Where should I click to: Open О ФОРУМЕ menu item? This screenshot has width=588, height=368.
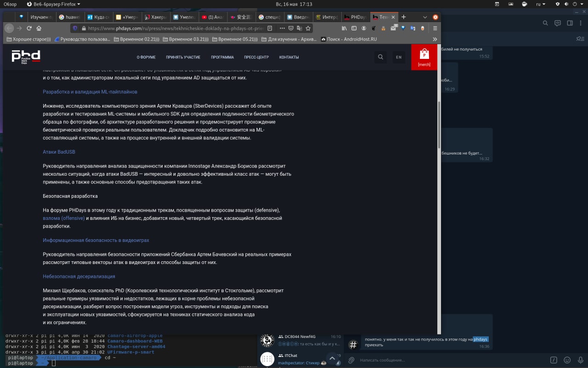click(x=146, y=57)
